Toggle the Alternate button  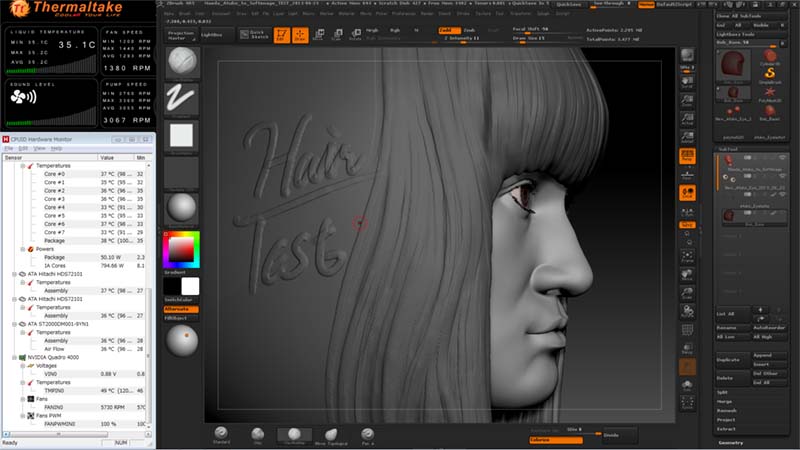(181, 309)
